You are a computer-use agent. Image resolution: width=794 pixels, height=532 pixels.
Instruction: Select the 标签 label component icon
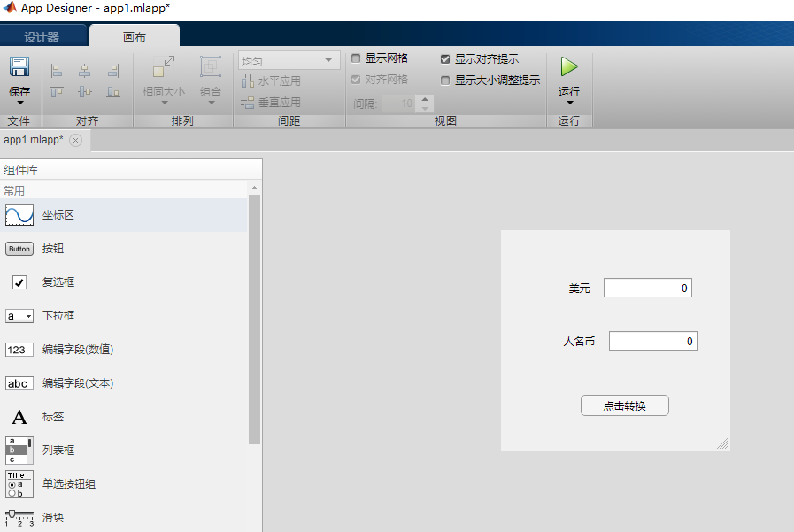tap(19, 417)
